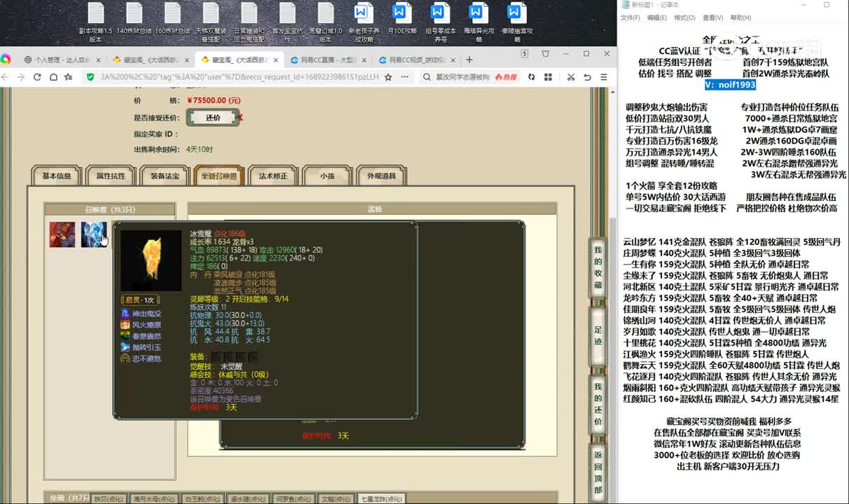Open a new browser tab with plus
The width and height of the screenshot is (849, 504).
[469, 59]
